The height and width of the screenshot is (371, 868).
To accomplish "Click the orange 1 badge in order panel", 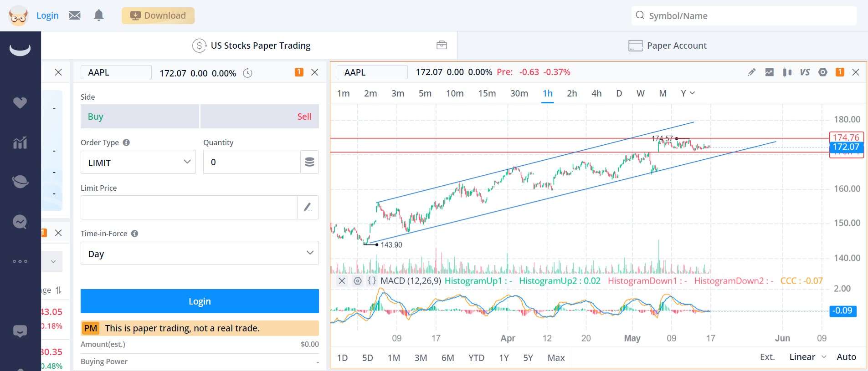I will pos(299,72).
